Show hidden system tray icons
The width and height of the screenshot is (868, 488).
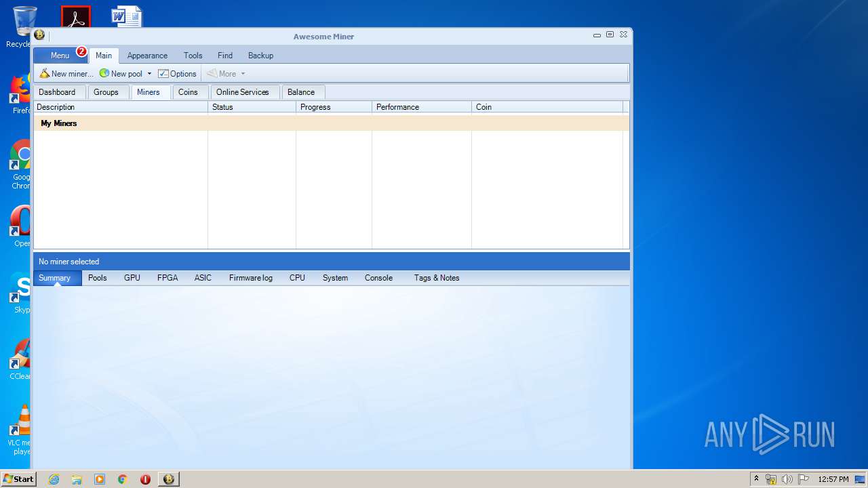pyautogui.click(x=757, y=479)
